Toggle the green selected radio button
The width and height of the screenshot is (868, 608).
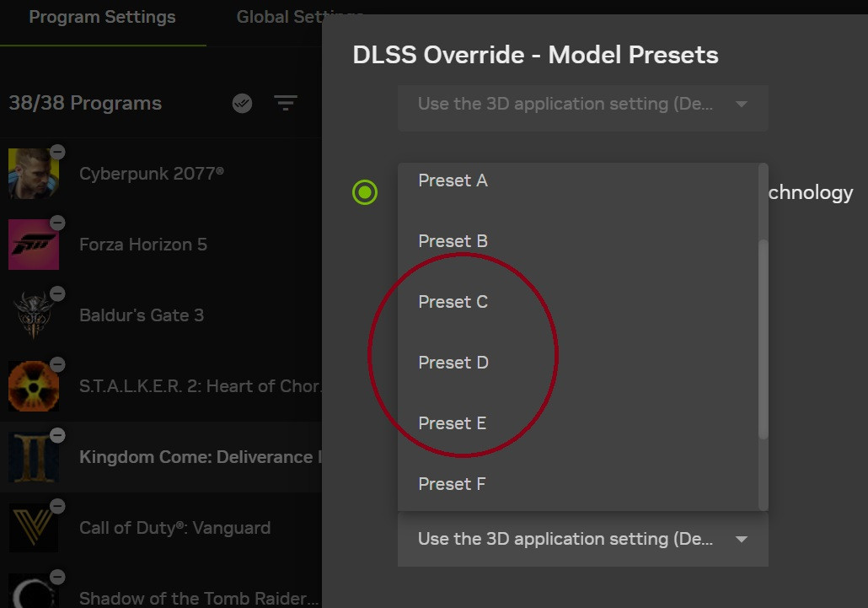[365, 192]
